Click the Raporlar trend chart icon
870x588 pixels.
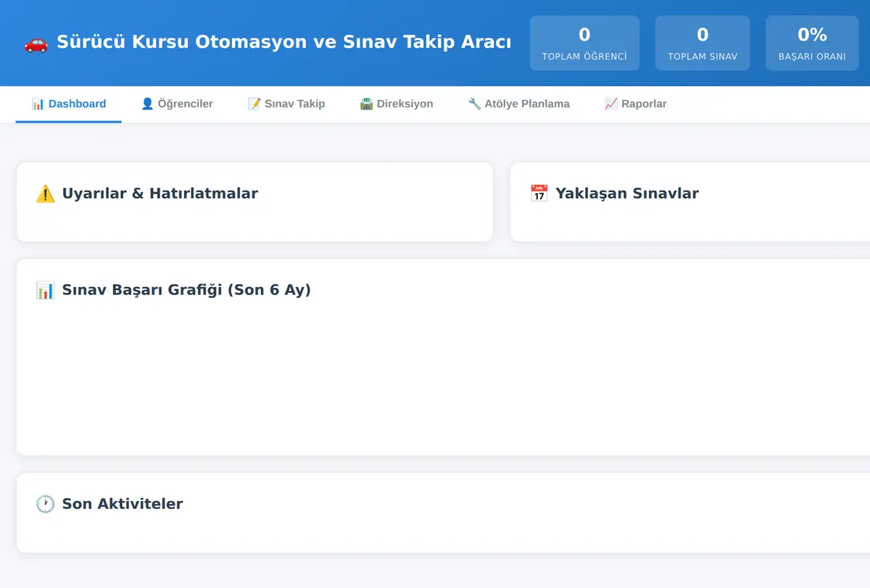(x=610, y=104)
